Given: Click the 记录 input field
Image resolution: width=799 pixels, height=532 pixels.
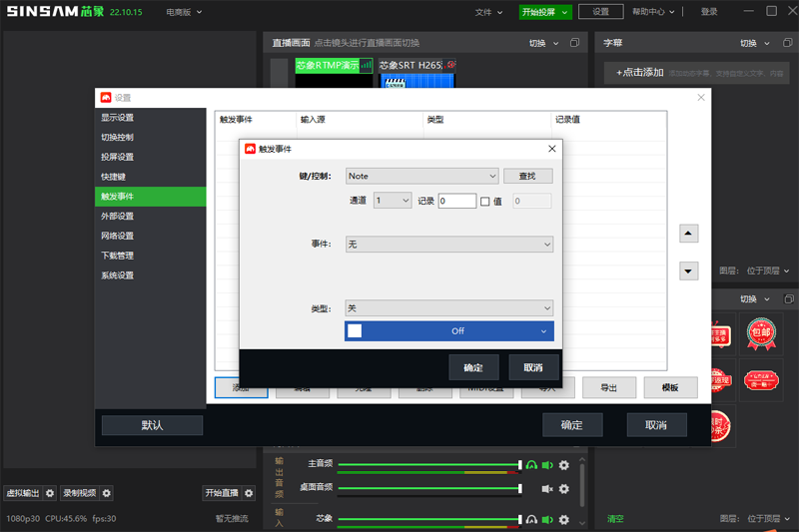Looking at the screenshot, I should [457, 201].
